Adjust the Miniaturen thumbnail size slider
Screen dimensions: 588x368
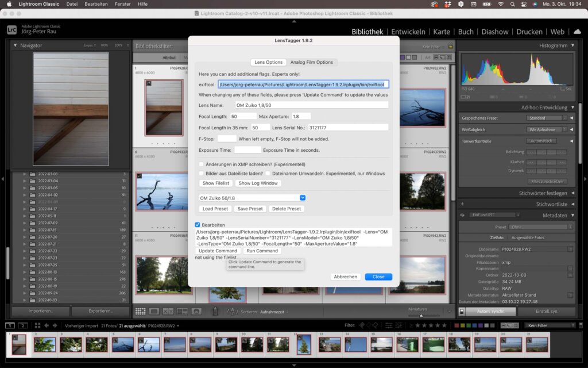coord(421,316)
